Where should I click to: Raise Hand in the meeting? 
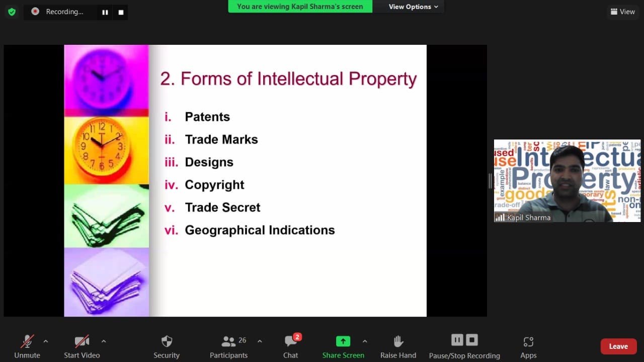(x=398, y=346)
